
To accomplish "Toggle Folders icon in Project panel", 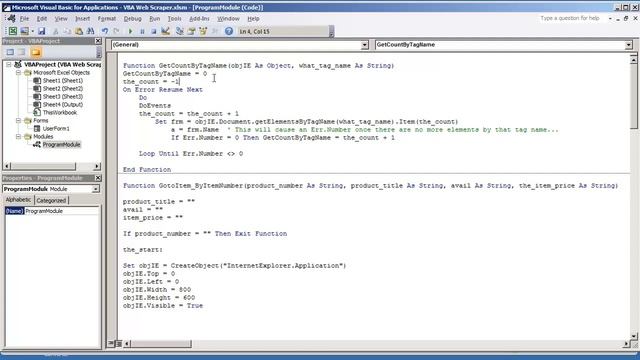I will 36,52.
